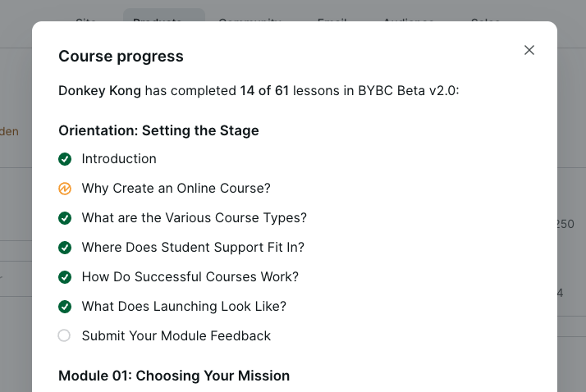Click the green checkmark beside What are the Various Course Types
Screen dimensions: 586x392
pos(65,218)
